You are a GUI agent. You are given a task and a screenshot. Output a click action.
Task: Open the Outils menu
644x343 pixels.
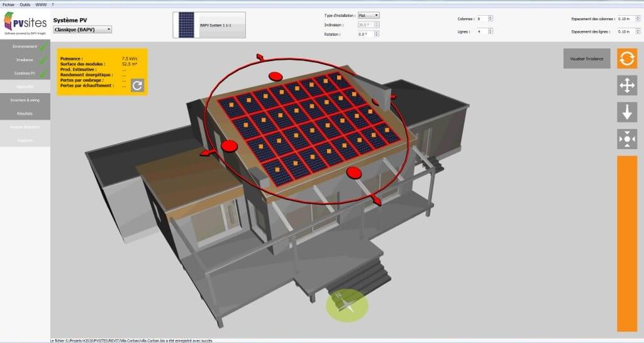[x=25, y=4]
